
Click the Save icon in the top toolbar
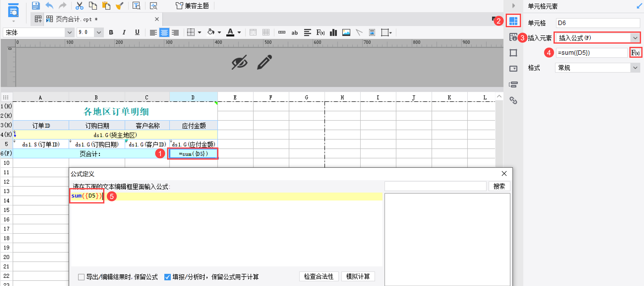click(x=36, y=5)
